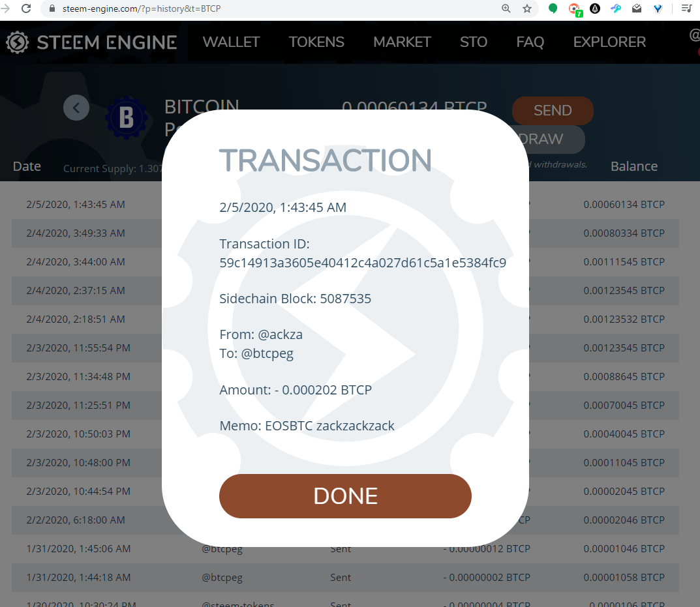The image size is (700, 607).
Task: Click the zoom magnifier icon in address bar
Action: 506,8
